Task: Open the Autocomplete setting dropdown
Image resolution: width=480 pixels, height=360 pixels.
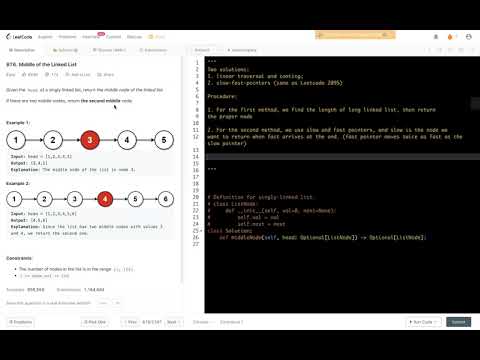Action: point(242,50)
